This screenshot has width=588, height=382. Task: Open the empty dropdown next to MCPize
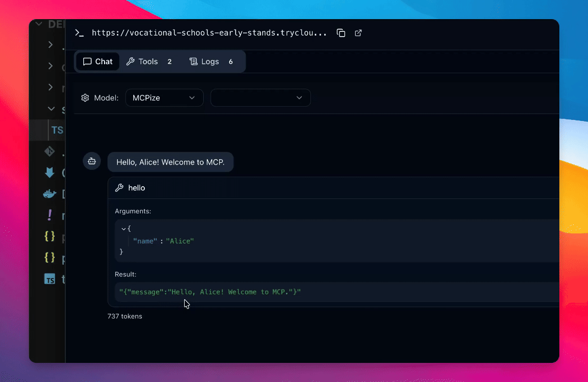tap(260, 98)
